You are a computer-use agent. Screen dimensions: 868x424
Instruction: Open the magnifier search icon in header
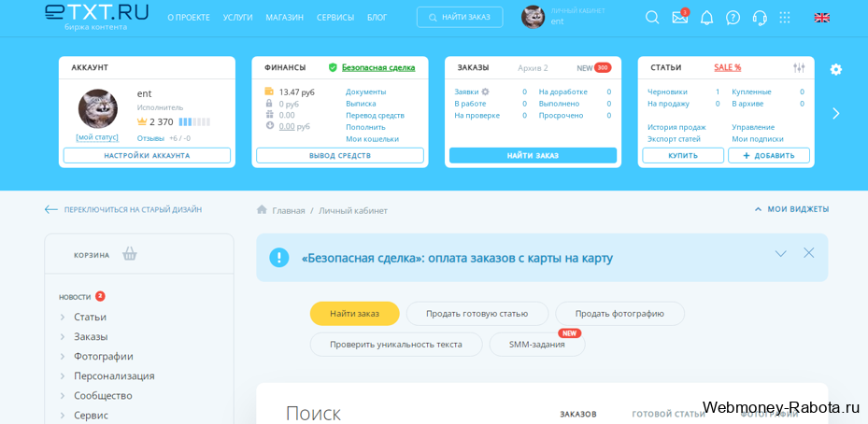click(x=653, y=18)
